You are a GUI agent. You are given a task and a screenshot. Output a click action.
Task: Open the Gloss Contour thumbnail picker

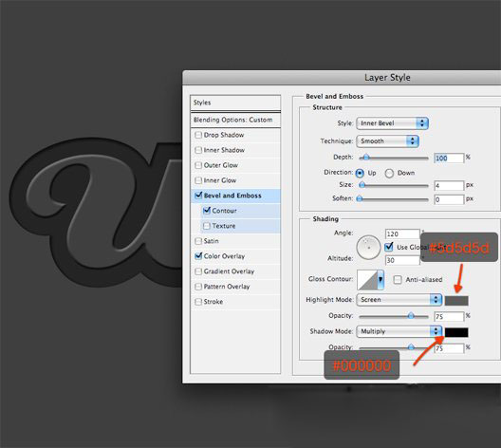[367, 280]
